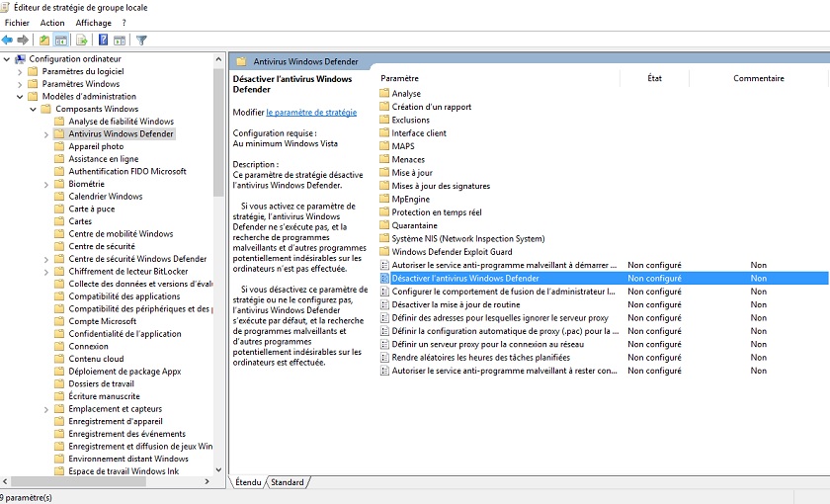Image resolution: width=830 pixels, height=504 pixels.
Task: Expand the Paramètres Windows node
Action: [20, 84]
